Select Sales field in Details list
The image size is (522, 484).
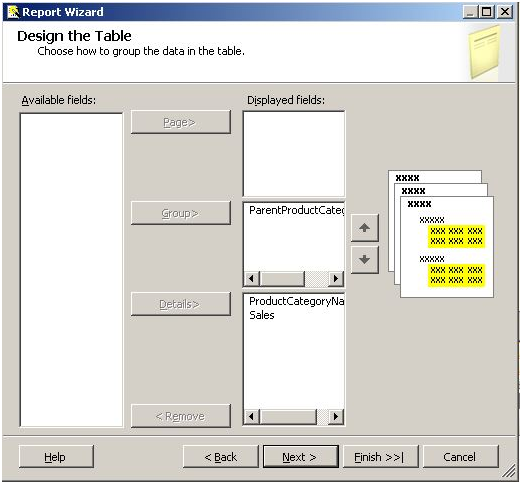click(262, 315)
